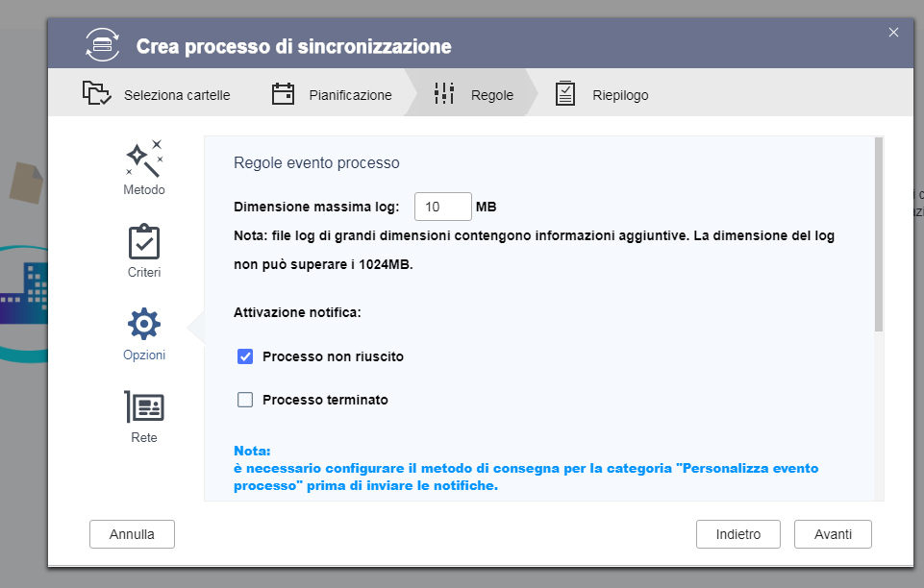Image resolution: width=924 pixels, height=588 pixels.
Task: Click the Seleziona cartelle folder icon
Action: [96, 94]
